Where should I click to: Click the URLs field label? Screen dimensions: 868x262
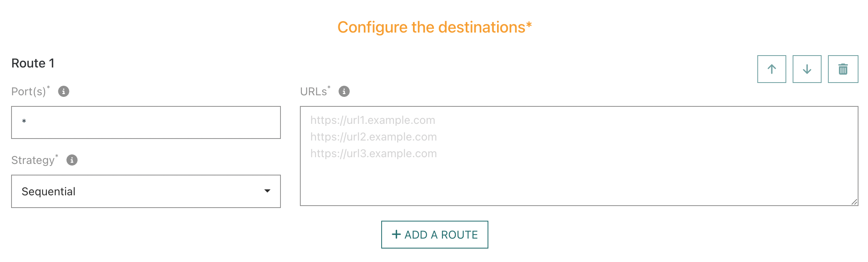(x=313, y=92)
